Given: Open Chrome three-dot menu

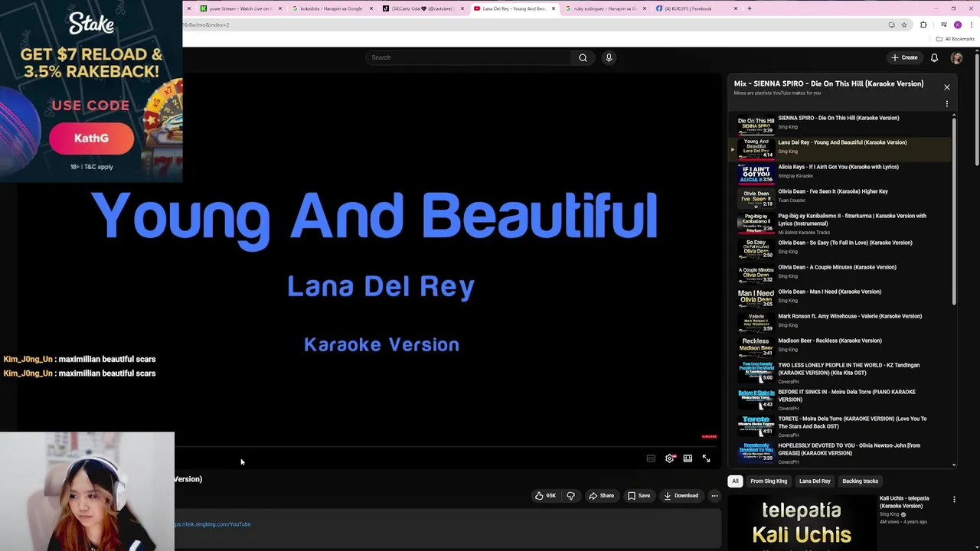Looking at the screenshot, I should coord(970,24).
